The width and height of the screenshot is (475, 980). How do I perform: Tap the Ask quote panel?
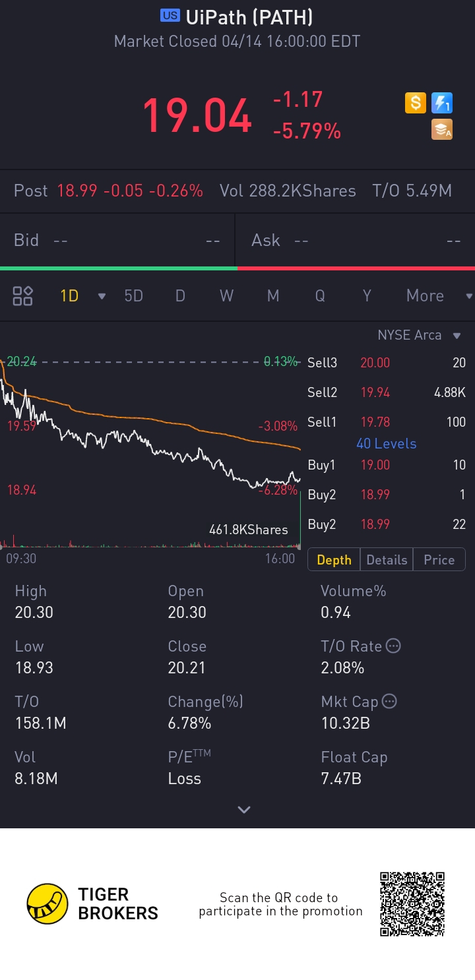tap(356, 240)
